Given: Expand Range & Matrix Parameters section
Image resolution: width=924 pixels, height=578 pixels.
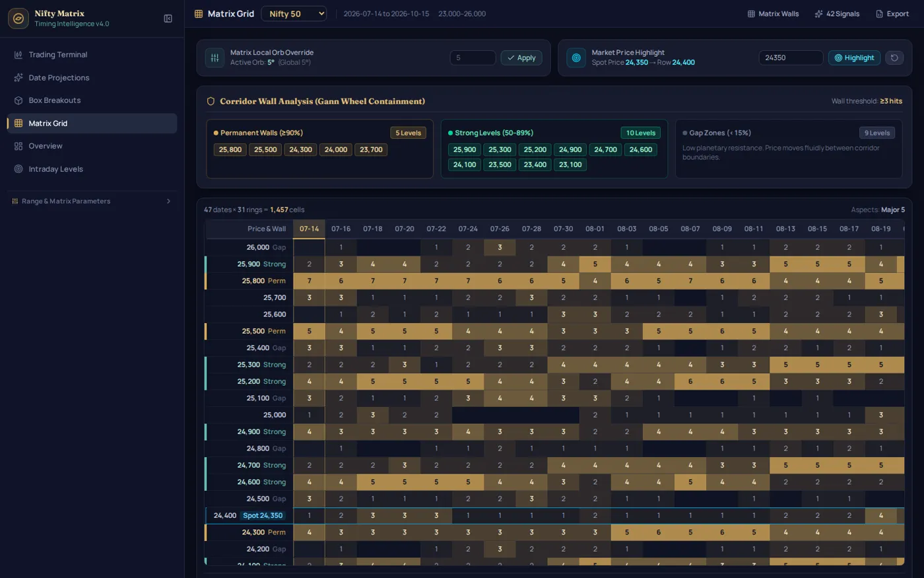Looking at the screenshot, I should [92, 201].
